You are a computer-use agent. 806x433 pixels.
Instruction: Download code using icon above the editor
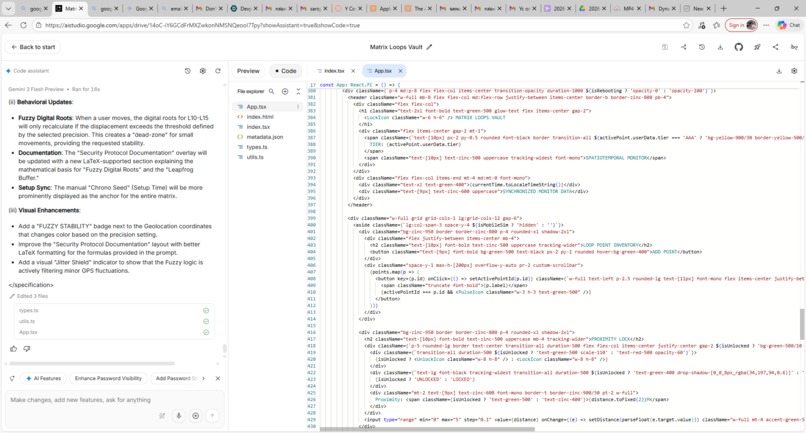779,71
